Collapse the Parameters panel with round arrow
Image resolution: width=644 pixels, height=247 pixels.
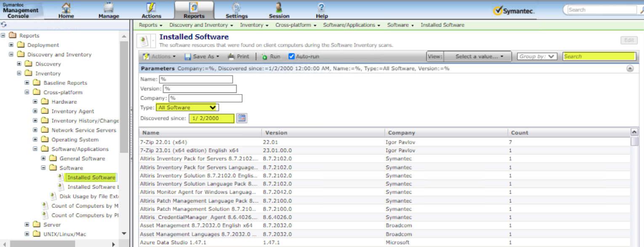point(630,68)
